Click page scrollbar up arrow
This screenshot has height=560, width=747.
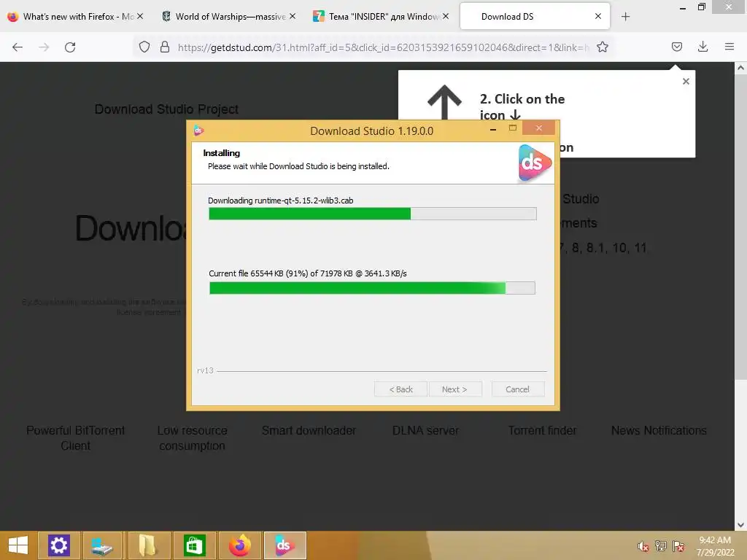(740, 68)
